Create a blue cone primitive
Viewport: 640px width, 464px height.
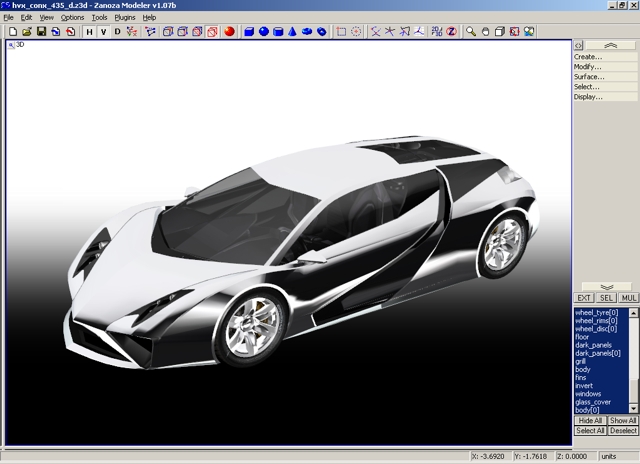(293, 32)
